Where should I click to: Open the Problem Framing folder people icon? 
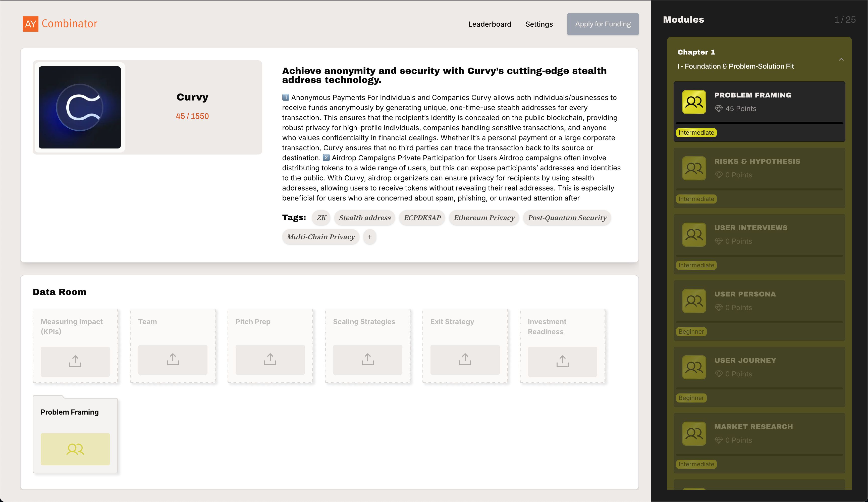click(x=75, y=449)
